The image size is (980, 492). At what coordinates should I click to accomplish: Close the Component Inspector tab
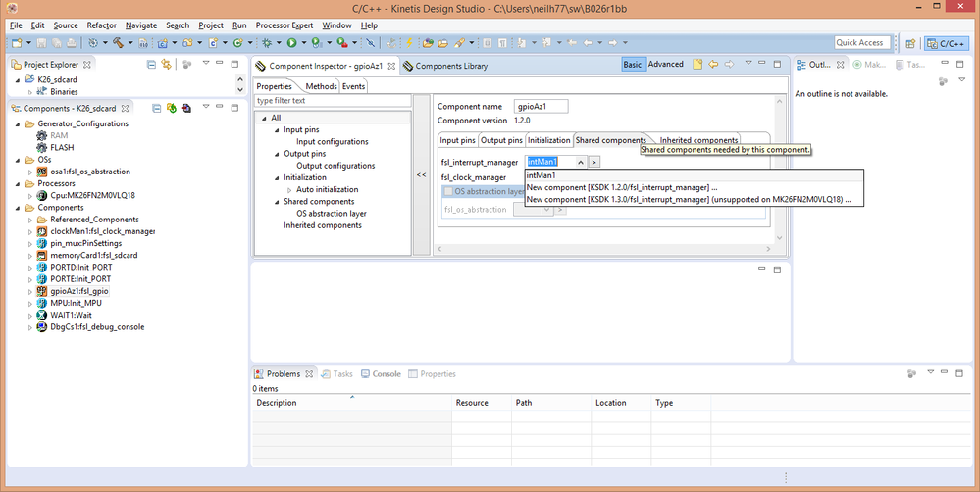pos(391,66)
